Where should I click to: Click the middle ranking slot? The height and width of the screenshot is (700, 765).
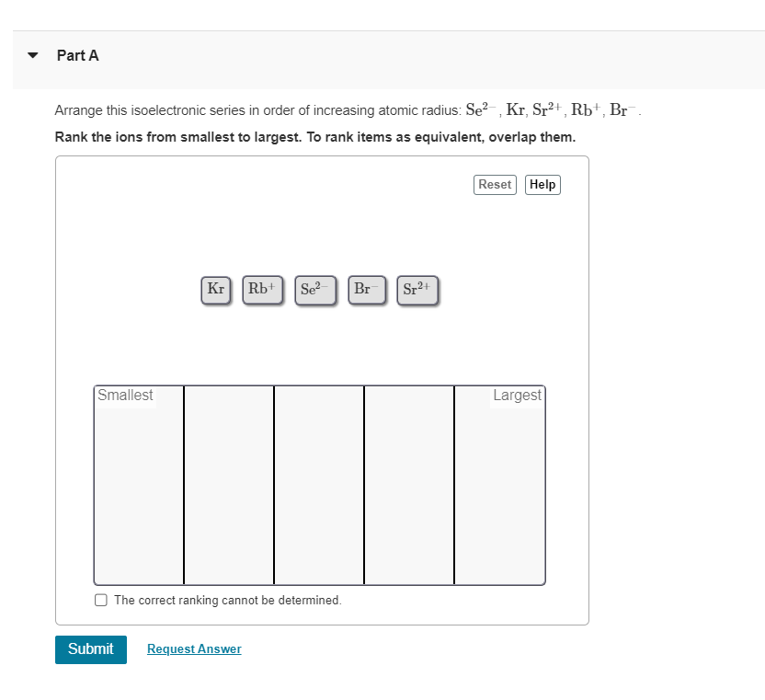[319, 483]
